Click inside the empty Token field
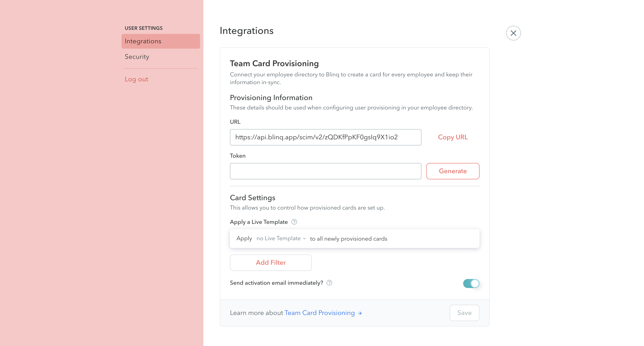 (325, 171)
